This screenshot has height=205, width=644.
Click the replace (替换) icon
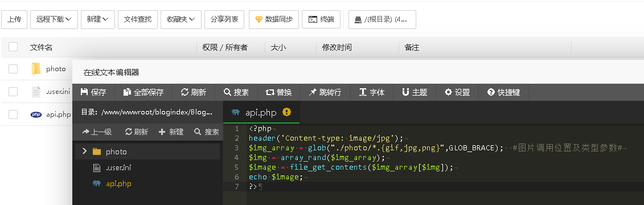pos(270,92)
